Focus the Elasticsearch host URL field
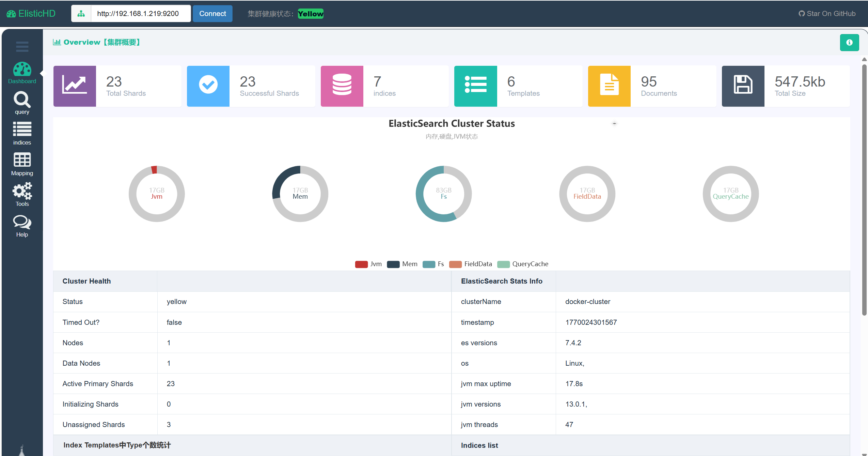 140,14
